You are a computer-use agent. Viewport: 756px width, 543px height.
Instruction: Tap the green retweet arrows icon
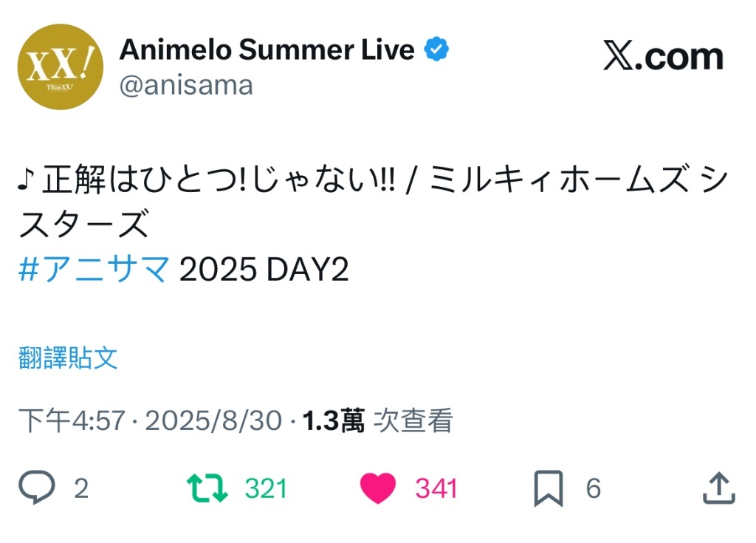(207, 488)
